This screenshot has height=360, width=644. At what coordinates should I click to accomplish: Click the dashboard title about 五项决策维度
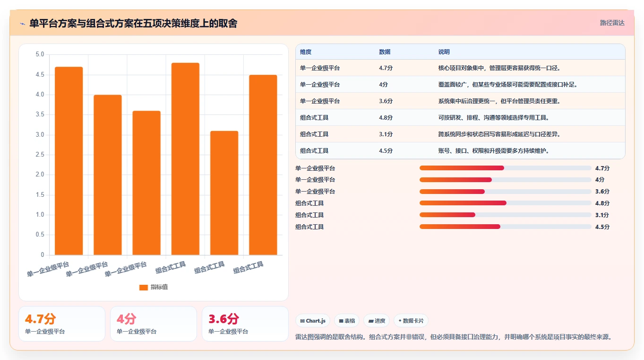[x=133, y=23]
